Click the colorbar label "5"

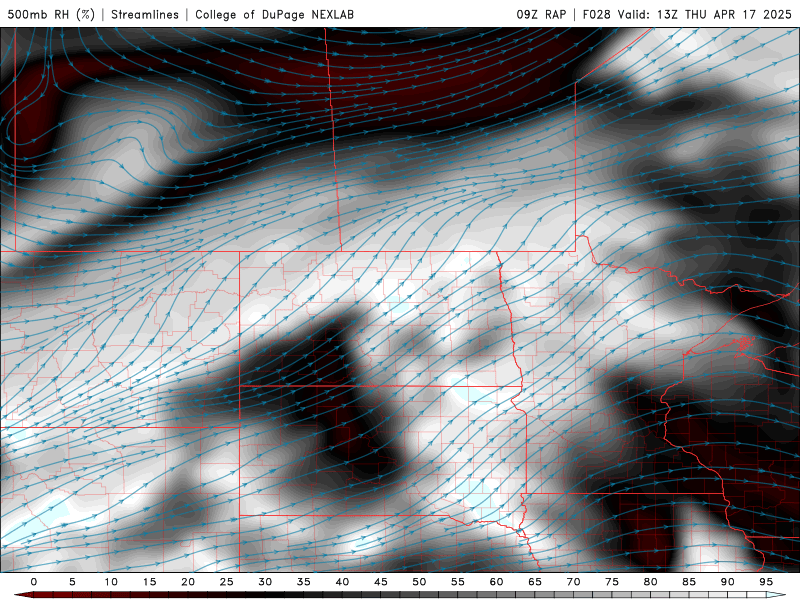click(x=72, y=582)
